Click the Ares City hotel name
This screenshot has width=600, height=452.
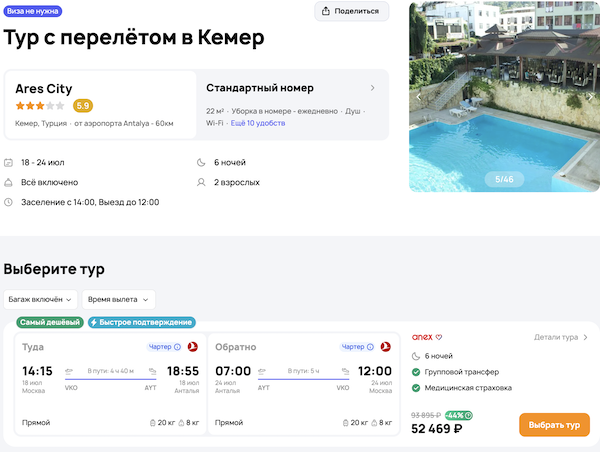[x=44, y=88]
